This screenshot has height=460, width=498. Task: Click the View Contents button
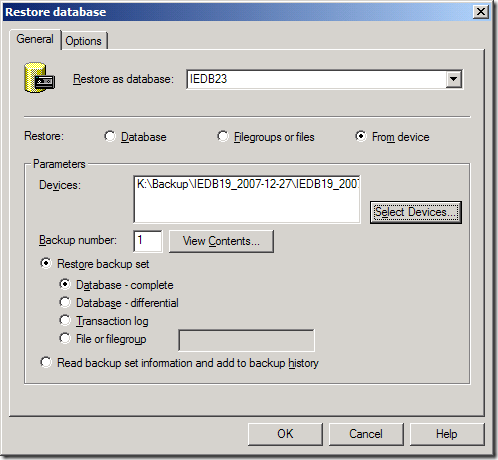pyautogui.click(x=221, y=241)
